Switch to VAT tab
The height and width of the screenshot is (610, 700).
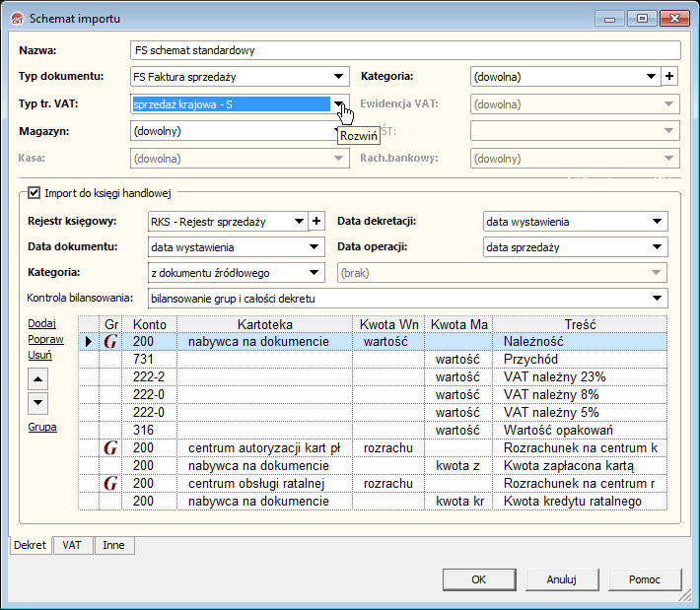(72, 545)
